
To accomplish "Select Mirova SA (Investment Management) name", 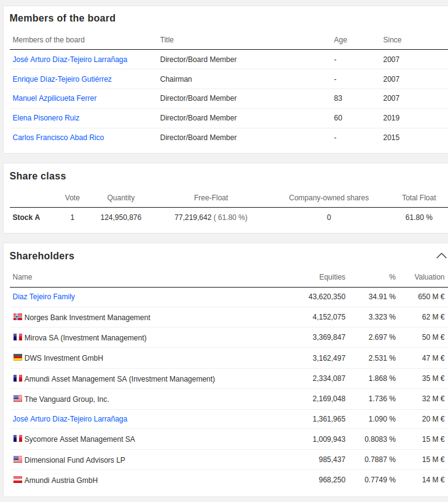I will coord(85,338).
